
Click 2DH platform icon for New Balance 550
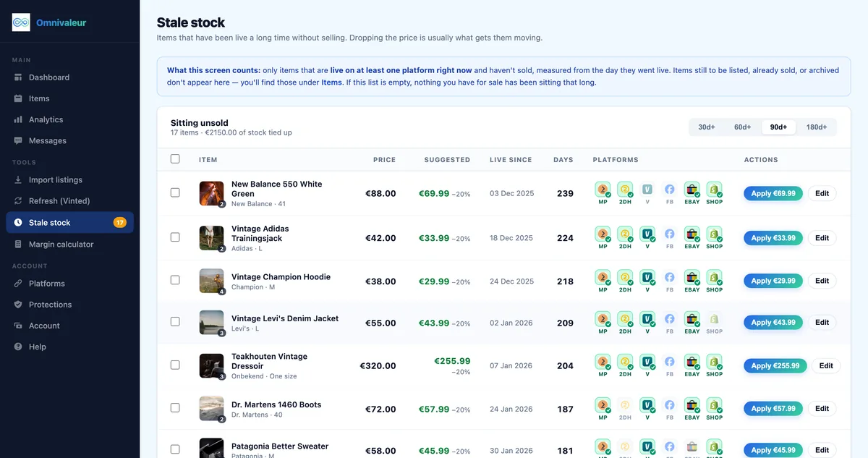pyautogui.click(x=625, y=190)
